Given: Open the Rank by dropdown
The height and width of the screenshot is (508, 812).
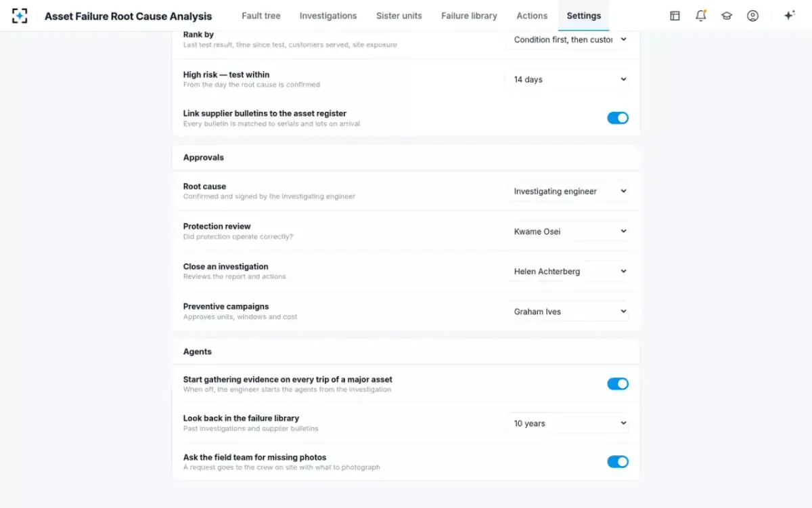Looking at the screenshot, I should [567, 39].
